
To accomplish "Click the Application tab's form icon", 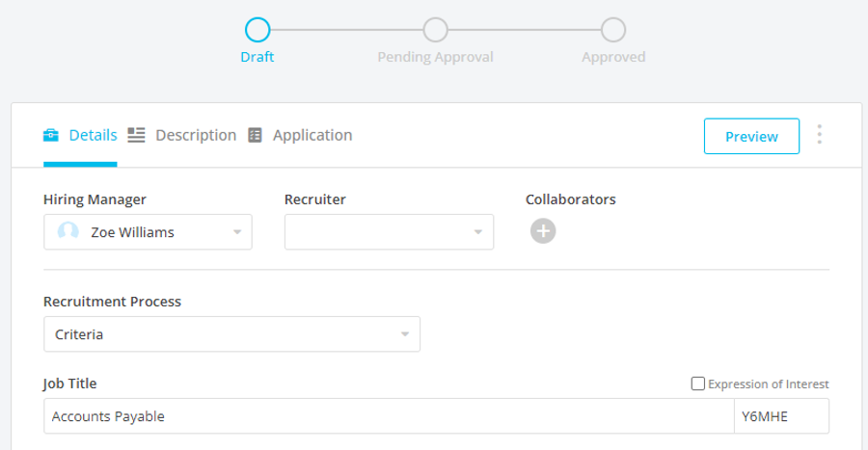I will click(x=255, y=135).
